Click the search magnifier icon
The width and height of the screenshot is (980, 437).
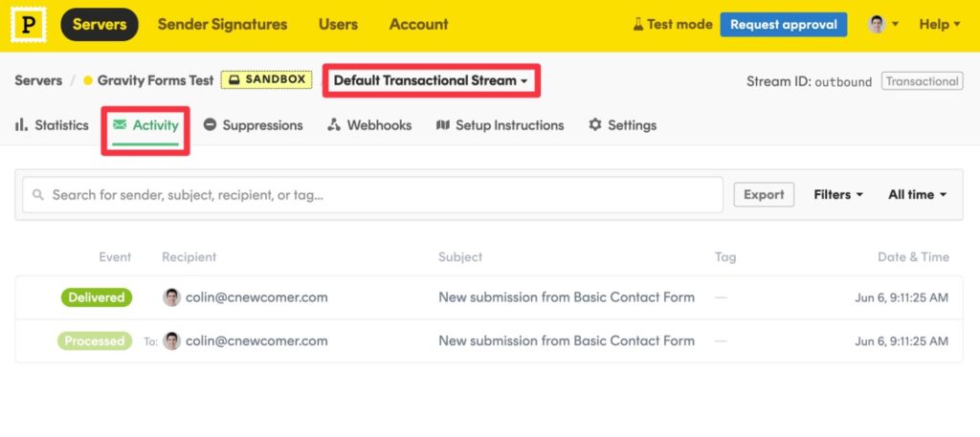[38, 195]
